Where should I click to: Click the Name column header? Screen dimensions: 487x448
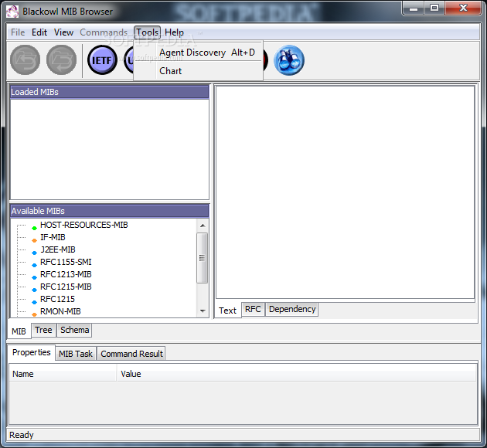click(63, 374)
